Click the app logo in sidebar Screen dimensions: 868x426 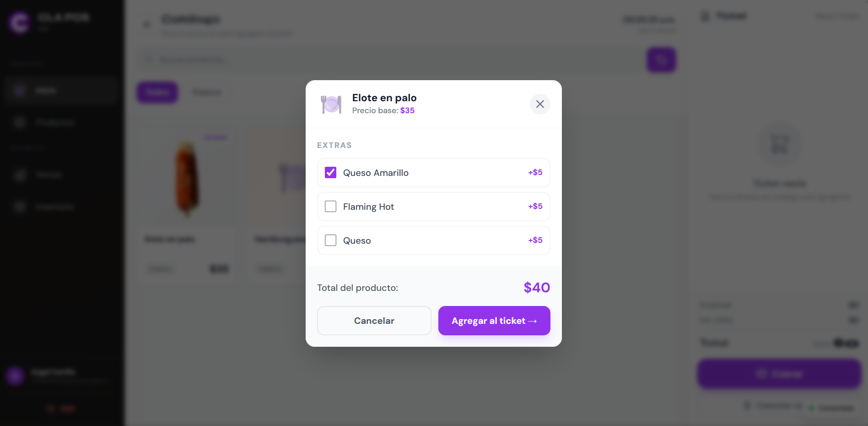(20, 22)
